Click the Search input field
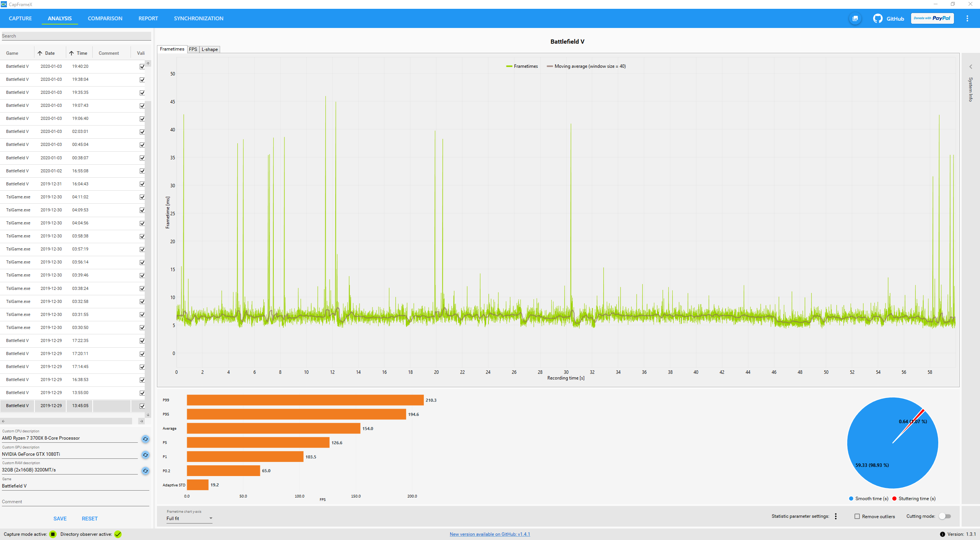The height and width of the screenshot is (540, 980). point(76,36)
